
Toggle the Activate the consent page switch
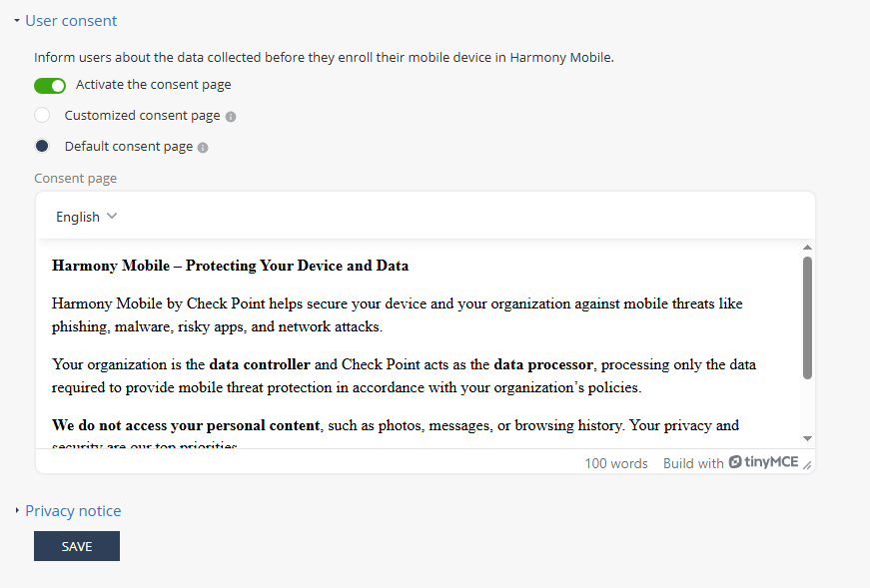click(50, 86)
